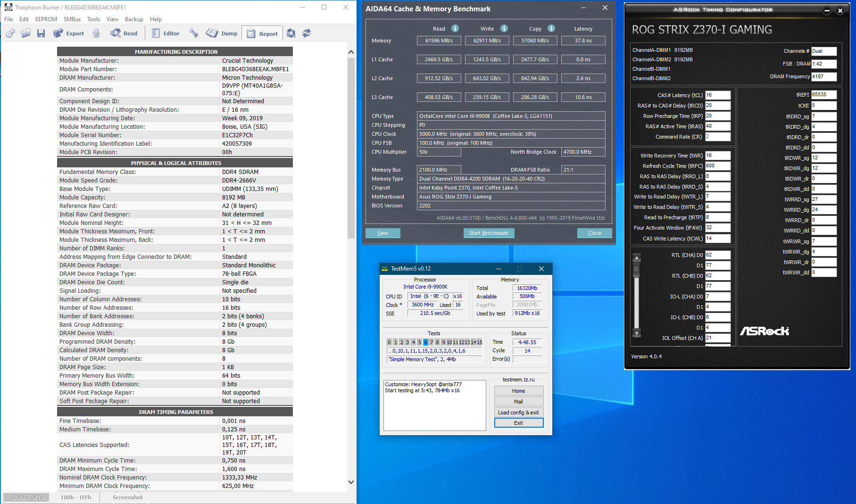Open the Editor from the toolbar

tap(166, 33)
